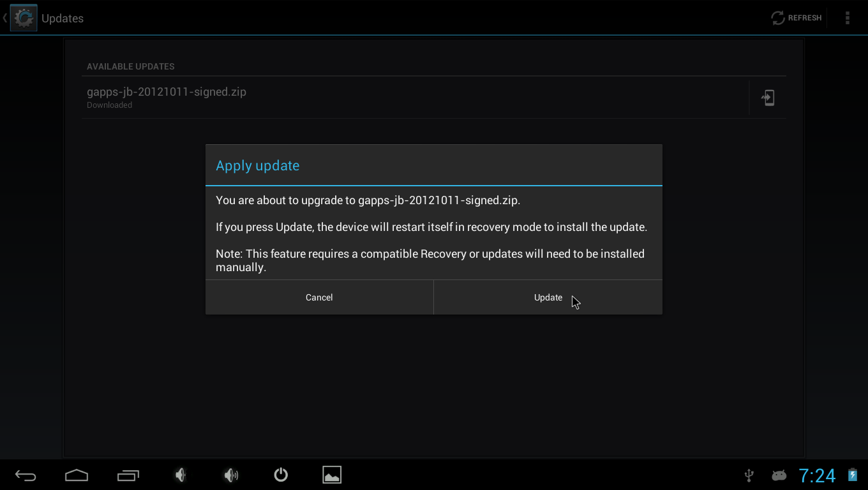Tap the Updates title in action bar
This screenshot has height=490, width=868.
[x=63, y=19]
